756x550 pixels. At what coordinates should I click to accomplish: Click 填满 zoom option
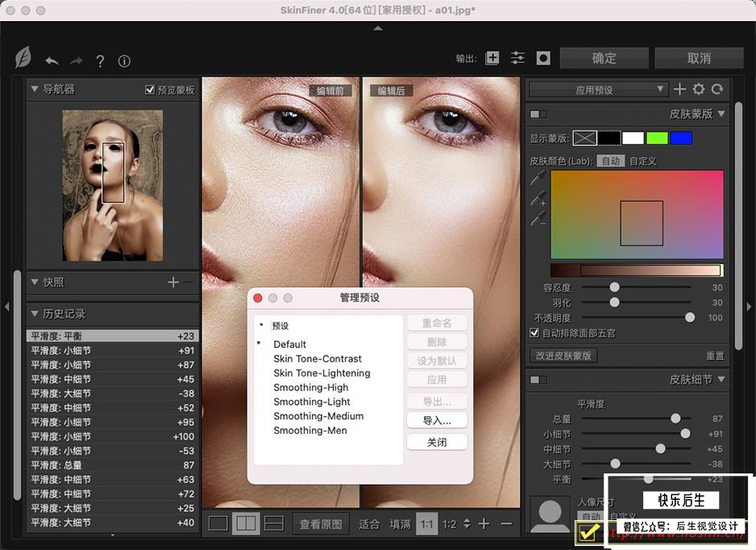(401, 524)
